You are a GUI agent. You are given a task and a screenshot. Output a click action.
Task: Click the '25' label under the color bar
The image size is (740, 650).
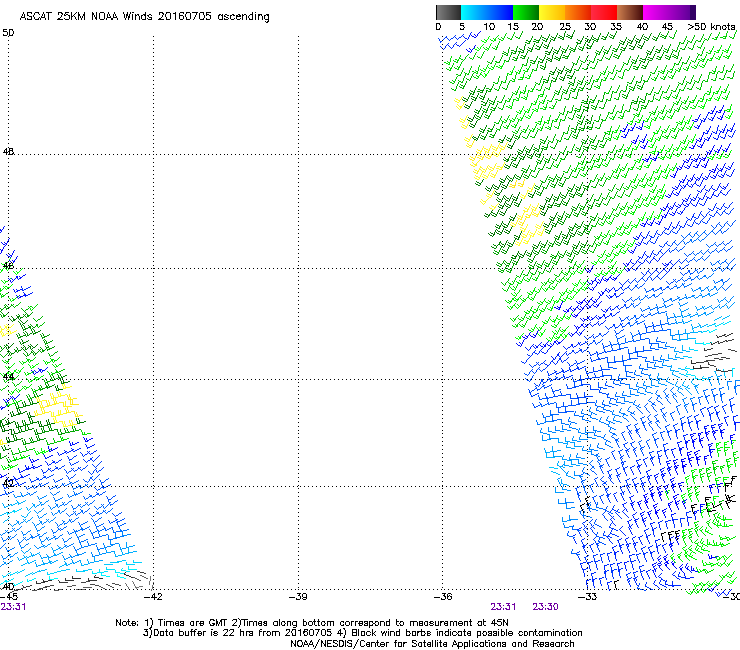click(565, 27)
